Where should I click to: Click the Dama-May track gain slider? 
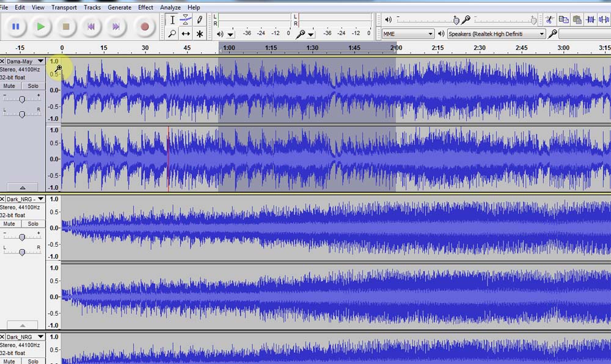click(x=22, y=100)
